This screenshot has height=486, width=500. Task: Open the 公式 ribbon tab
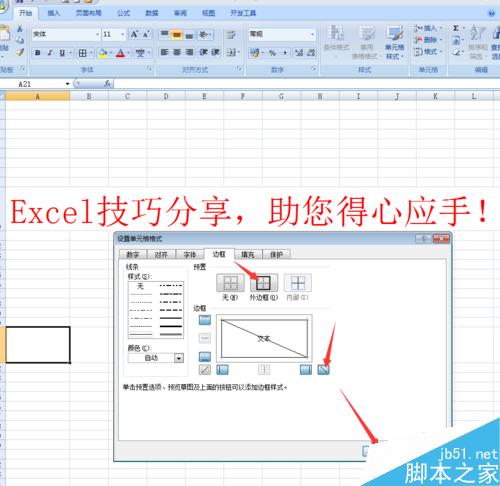(x=123, y=13)
